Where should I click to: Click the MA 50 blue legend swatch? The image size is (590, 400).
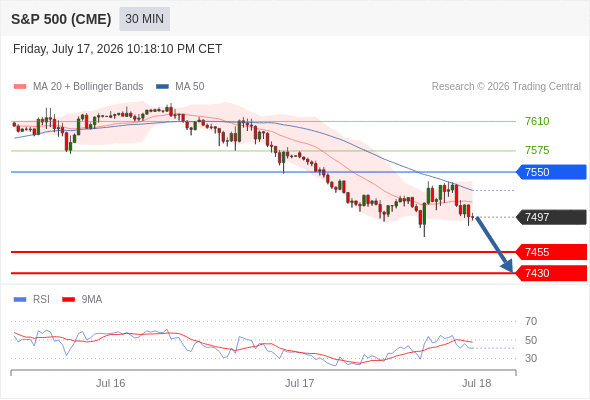coord(162,87)
